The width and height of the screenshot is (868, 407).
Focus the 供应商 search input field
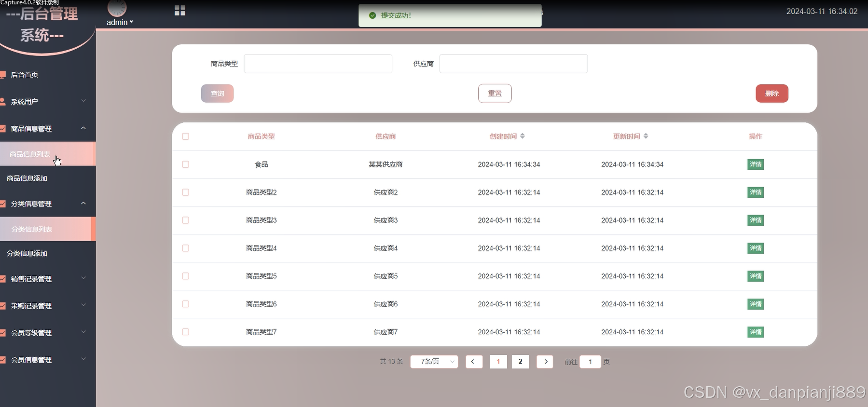click(x=514, y=64)
